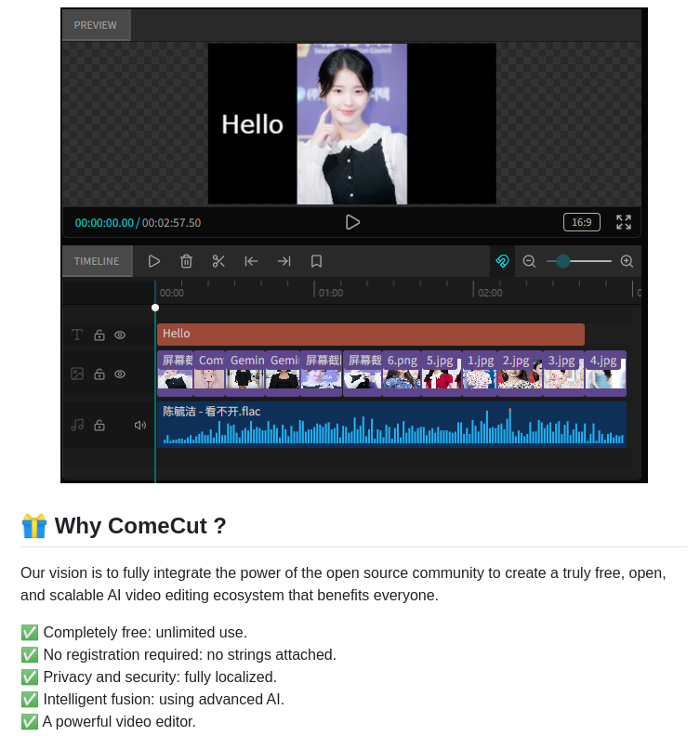The image size is (700, 736).
Task: Select the PREVIEW tab
Action: (x=96, y=25)
